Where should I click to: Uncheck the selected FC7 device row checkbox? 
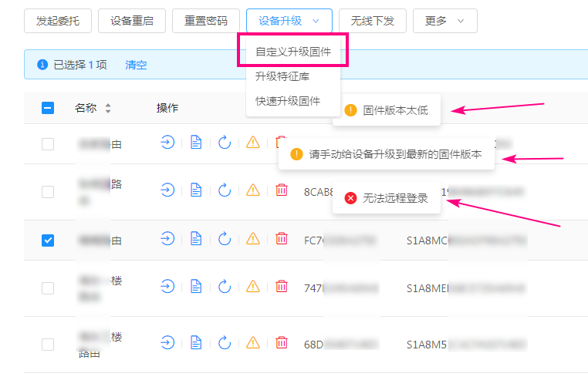tap(48, 240)
